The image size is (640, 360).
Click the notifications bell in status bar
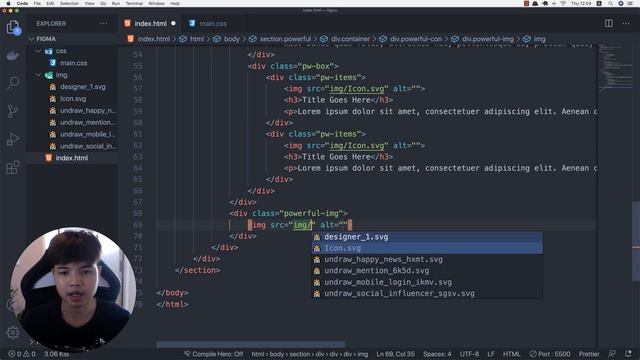pos(628,353)
